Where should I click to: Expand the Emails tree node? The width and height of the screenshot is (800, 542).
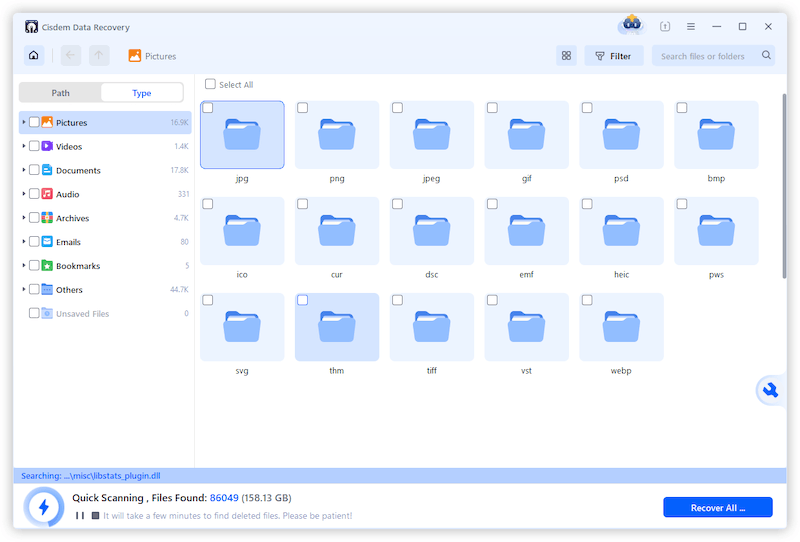pyautogui.click(x=23, y=241)
